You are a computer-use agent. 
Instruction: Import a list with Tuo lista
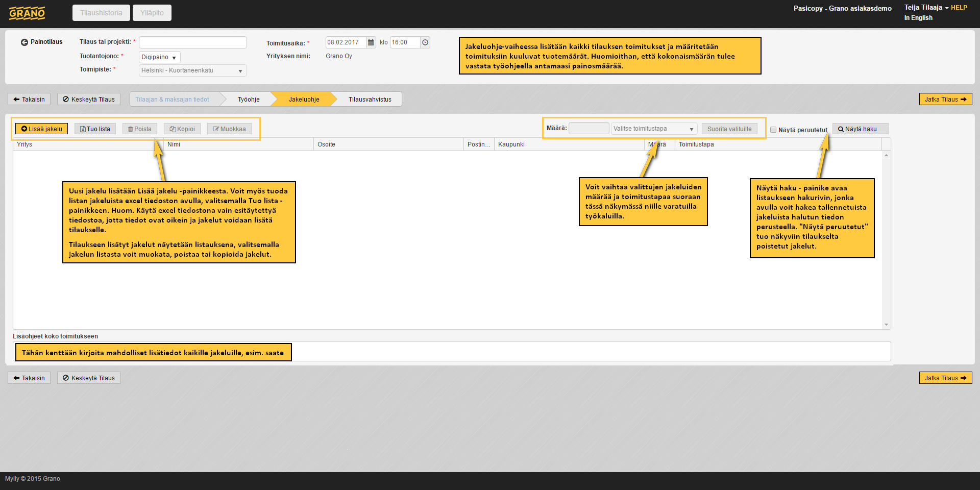95,129
